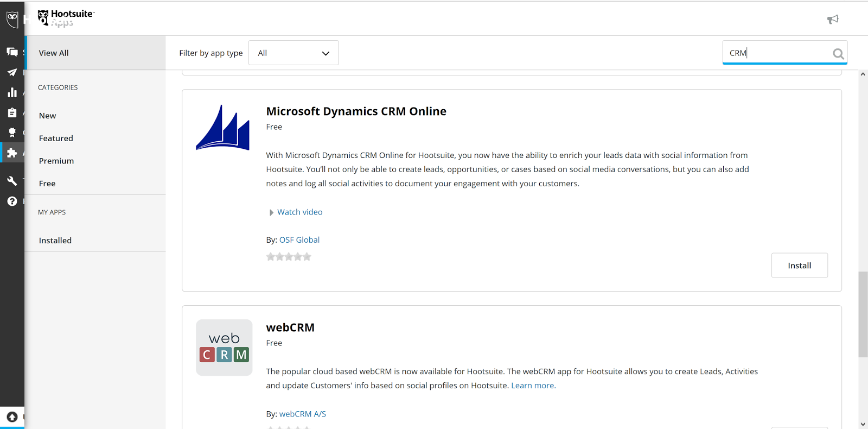Open the award ribbon sidebar icon
Screen dimensions: 868x429
tap(12, 132)
